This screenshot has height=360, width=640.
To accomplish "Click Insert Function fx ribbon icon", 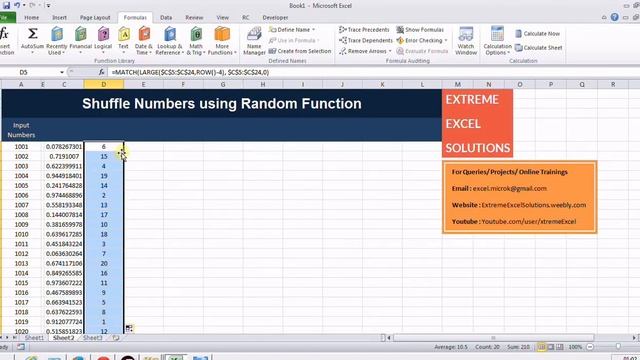I will pos(6,40).
